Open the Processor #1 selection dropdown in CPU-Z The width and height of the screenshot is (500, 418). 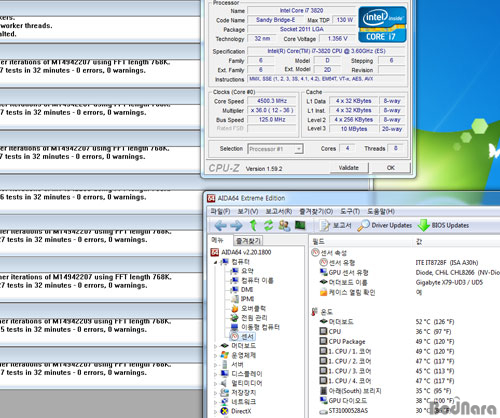pos(276,149)
